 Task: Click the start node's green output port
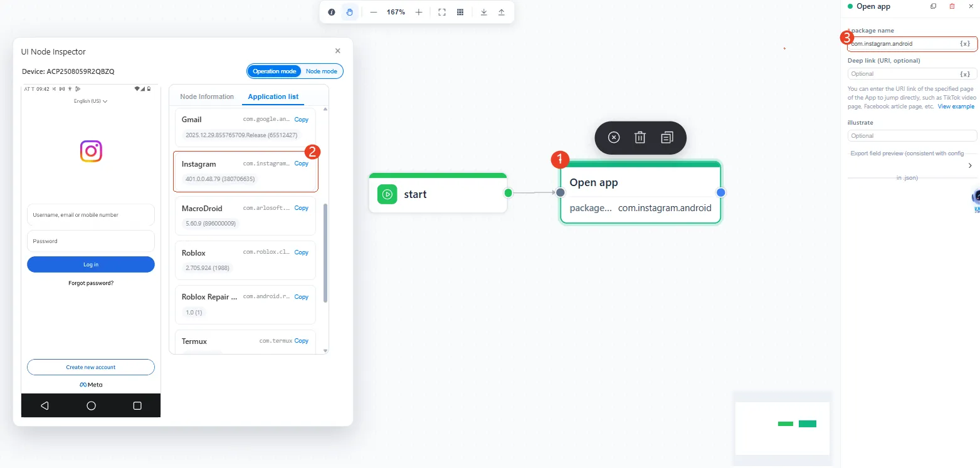[508, 193]
